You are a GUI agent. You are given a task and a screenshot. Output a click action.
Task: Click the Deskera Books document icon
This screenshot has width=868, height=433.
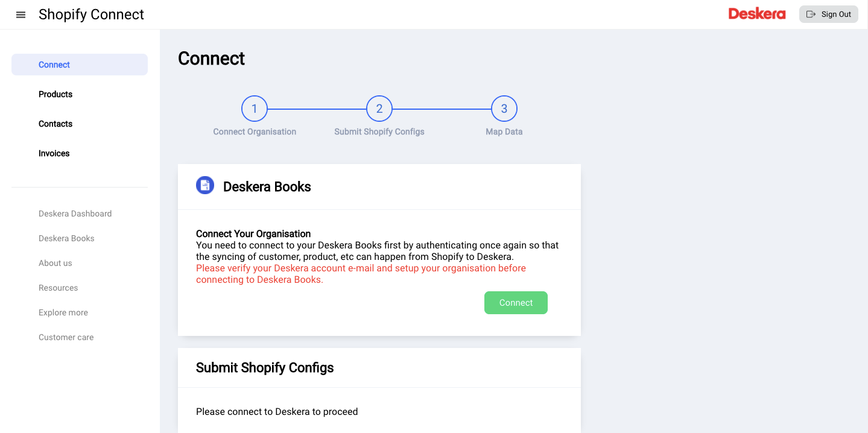coord(205,185)
